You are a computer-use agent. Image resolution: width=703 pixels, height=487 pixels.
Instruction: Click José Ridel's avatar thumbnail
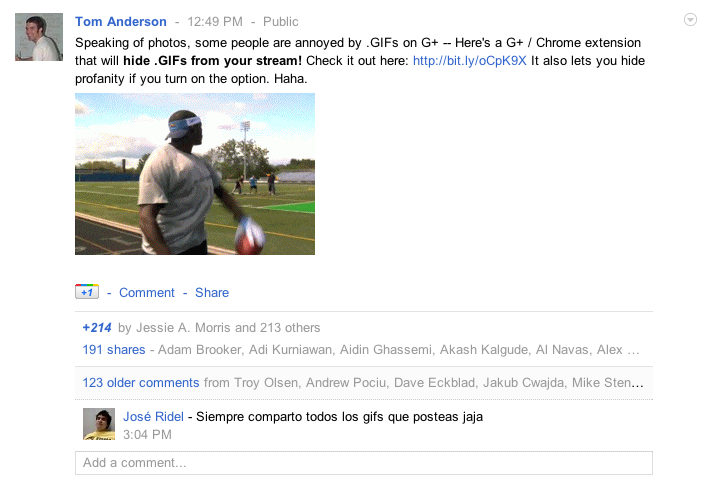click(x=99, y=424)
